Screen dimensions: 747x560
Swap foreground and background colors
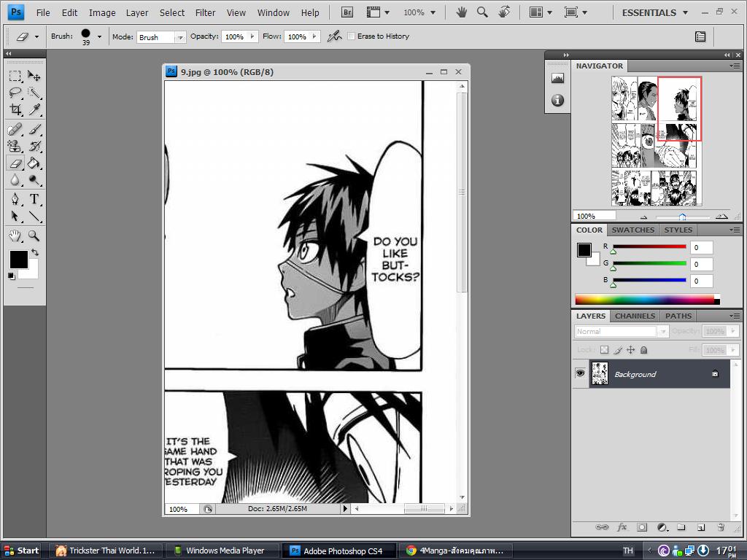(x=35, y=252)
